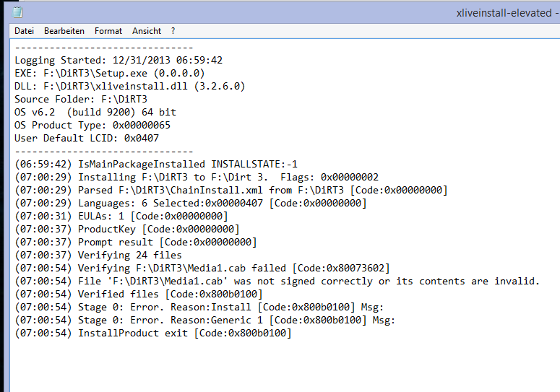The image size is (560, 392).
Task: Click the 'Stage 0: Error. Reason:Install' line
Action: [x=199, y=307]
